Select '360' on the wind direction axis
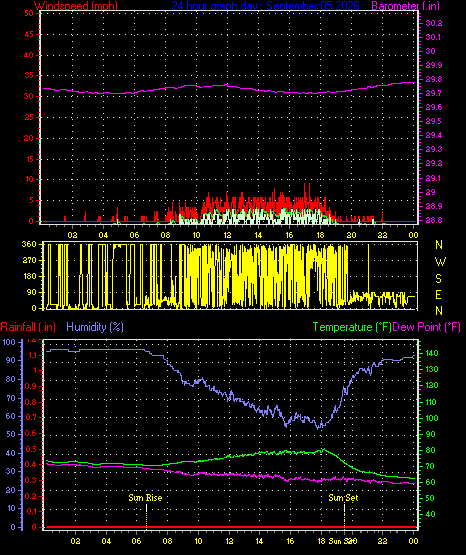 coord(29,245)
